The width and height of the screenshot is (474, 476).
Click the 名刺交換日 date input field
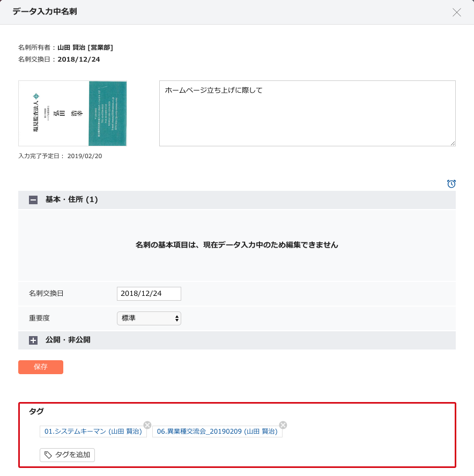point(149,294)
